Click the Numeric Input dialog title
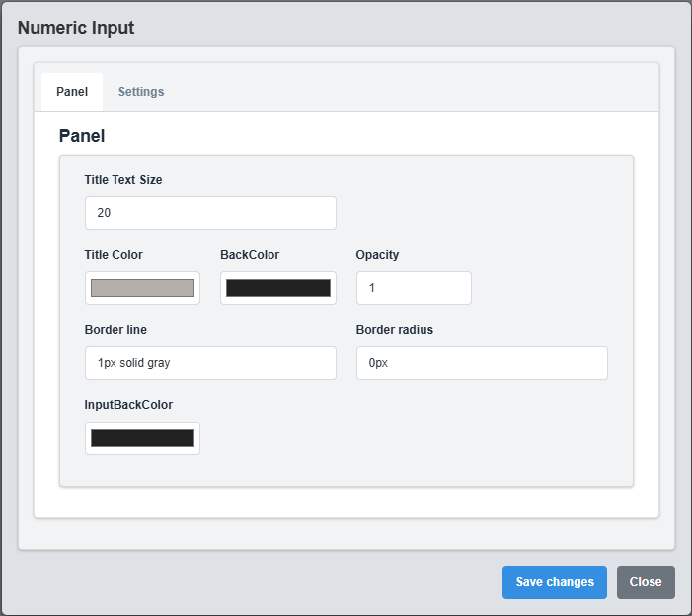692x616 pixels. coord(76,28)
